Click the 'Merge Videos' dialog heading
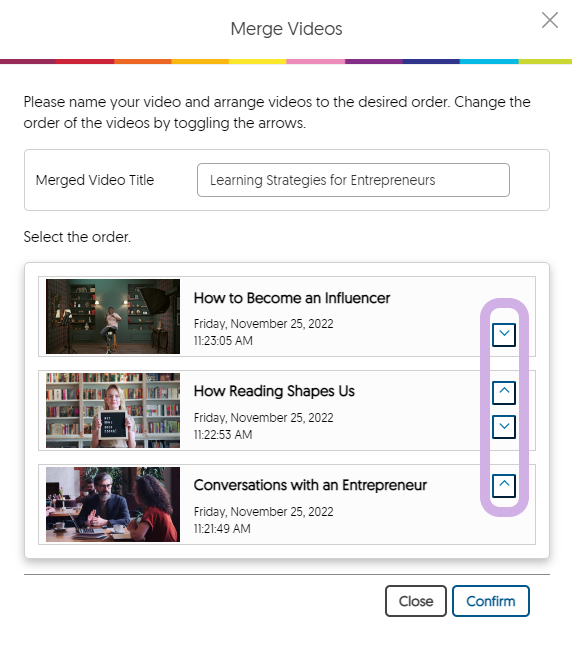 [x=286, y=29]
